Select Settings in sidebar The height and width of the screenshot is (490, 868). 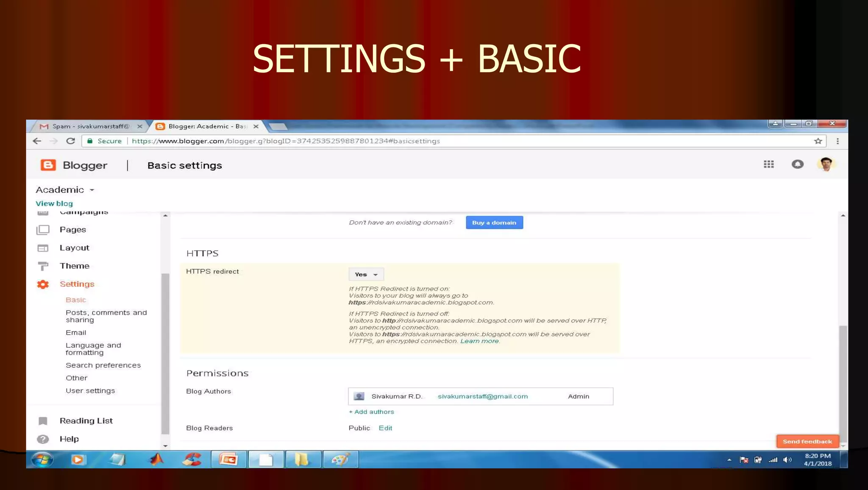click(x=77, y=284)
